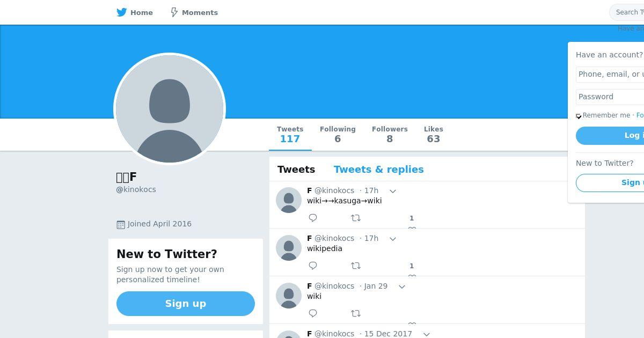Open the Likes 63 tab
The image size is (644, 338).
point(433,134)
